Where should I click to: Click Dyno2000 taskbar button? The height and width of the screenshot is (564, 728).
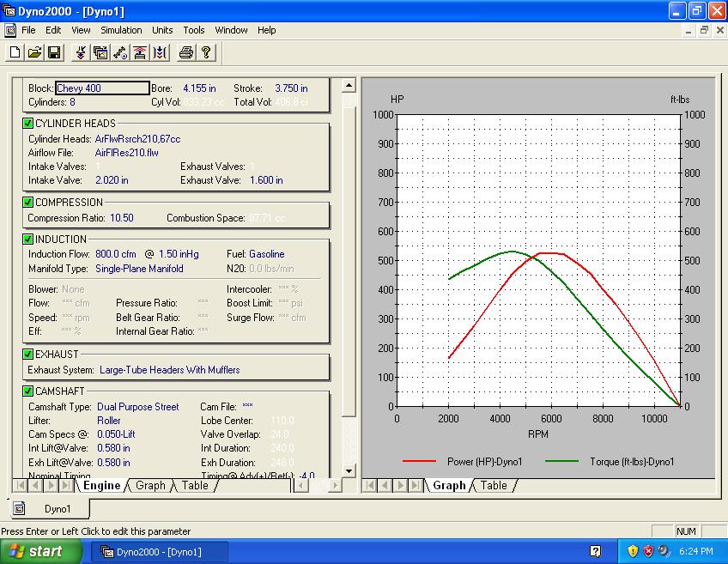point(159,551)
